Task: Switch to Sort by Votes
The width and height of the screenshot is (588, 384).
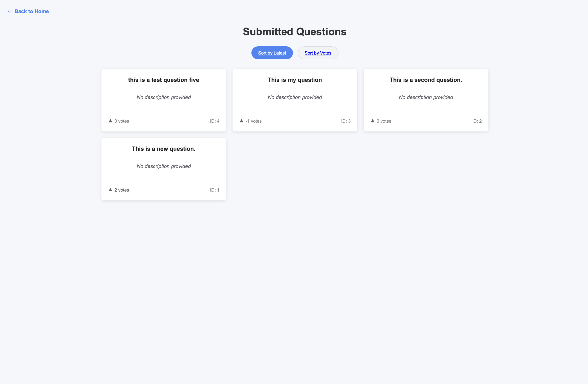Action: pyautogui.click(x=318, y=53)
